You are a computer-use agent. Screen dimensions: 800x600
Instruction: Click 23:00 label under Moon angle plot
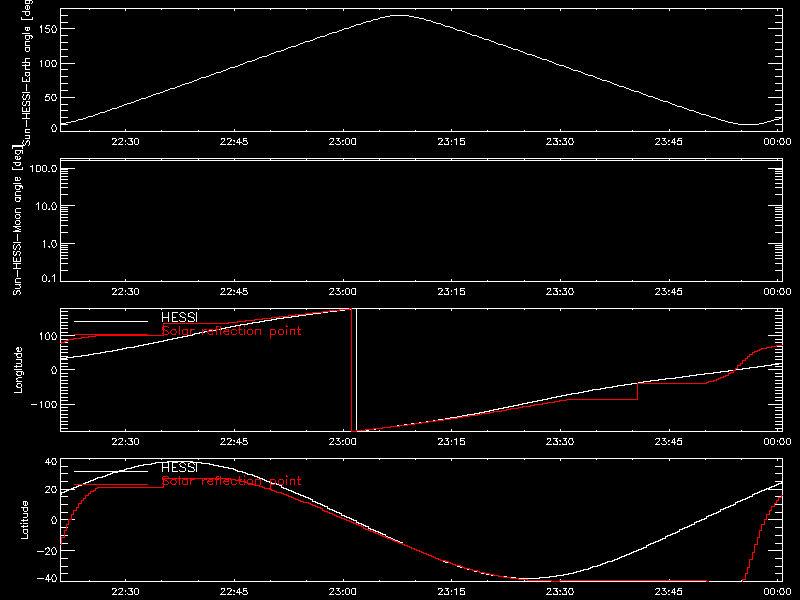tap(342, 291)
